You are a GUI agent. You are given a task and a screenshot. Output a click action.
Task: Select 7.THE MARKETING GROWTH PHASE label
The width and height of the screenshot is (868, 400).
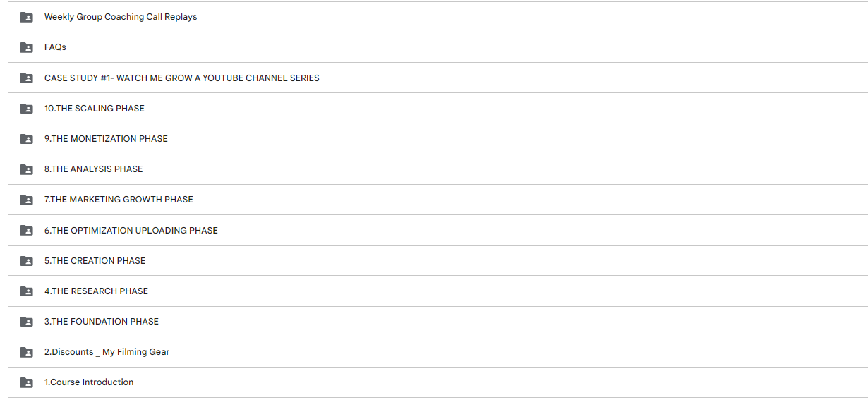[x=119, y=200]
